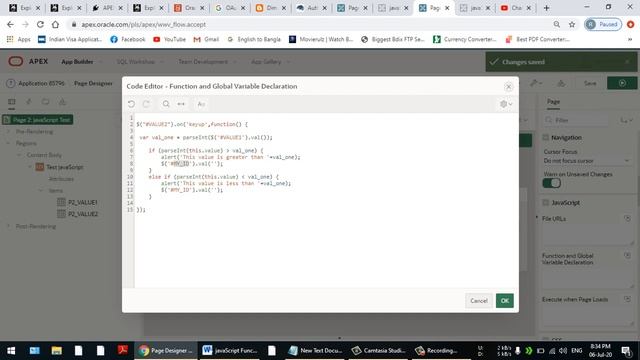640x360 pixels.
Task: Select Page 2: JavaScript Test tree node
Action: tap(38, 120)
